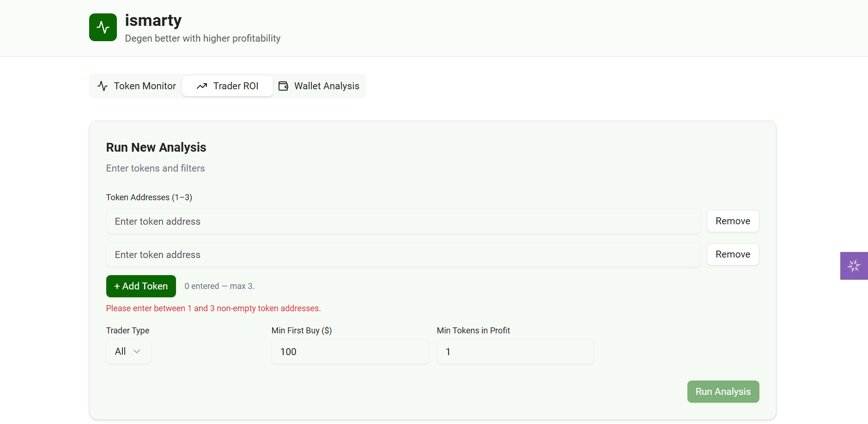The height and width of the screenshot is (424, 868).
Task: Click the 'Enter tokens and filters' subtitle
Action: coord(156,168)
